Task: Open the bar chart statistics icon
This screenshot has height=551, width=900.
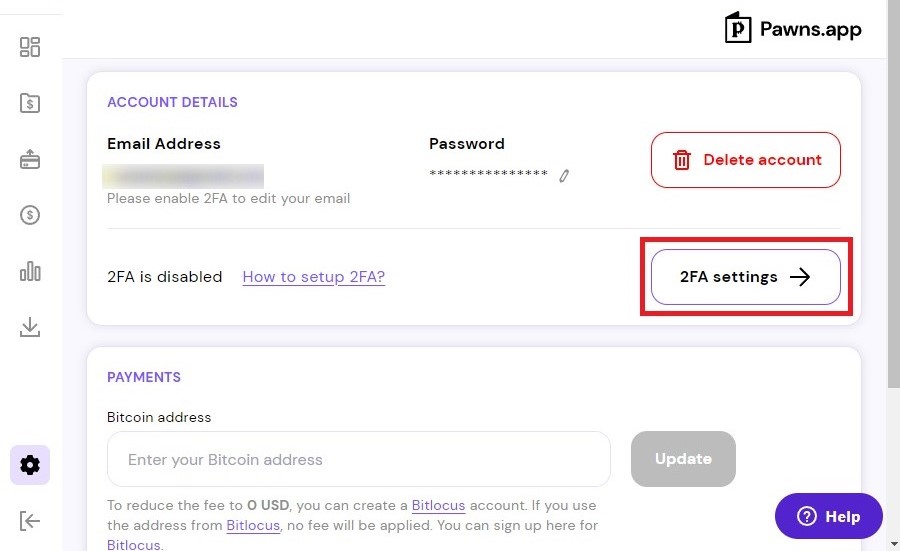Action: pyautogui.click(x=30, y=271)
